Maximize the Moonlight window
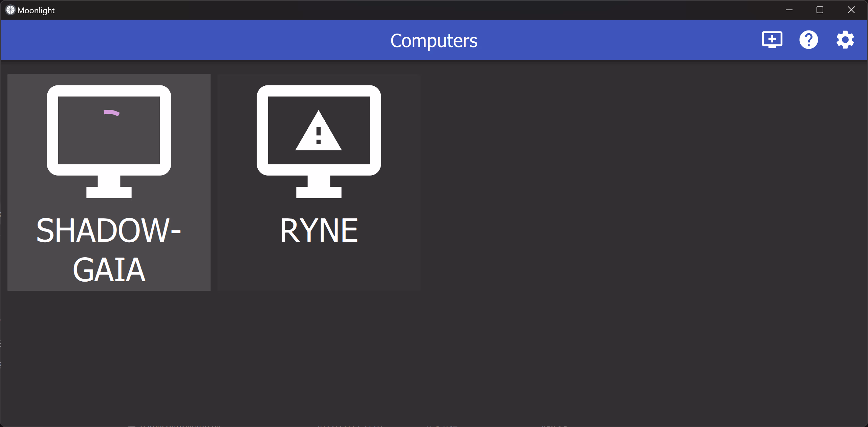 [820, 10]
